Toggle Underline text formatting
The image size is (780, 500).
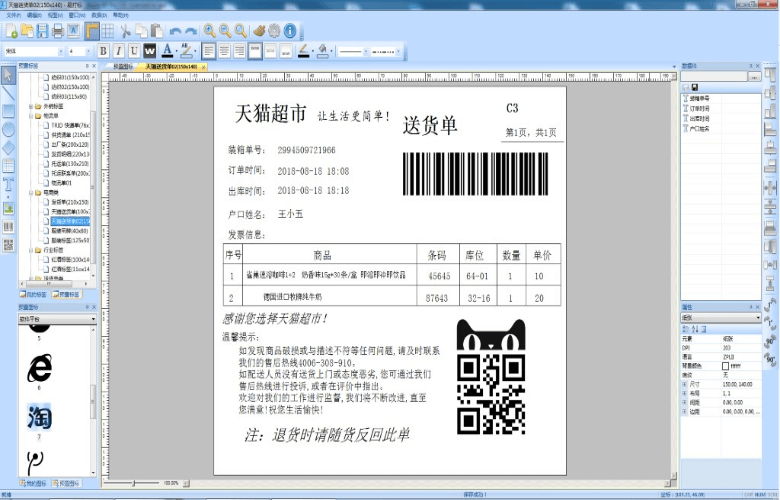click(x=134, y=50)
